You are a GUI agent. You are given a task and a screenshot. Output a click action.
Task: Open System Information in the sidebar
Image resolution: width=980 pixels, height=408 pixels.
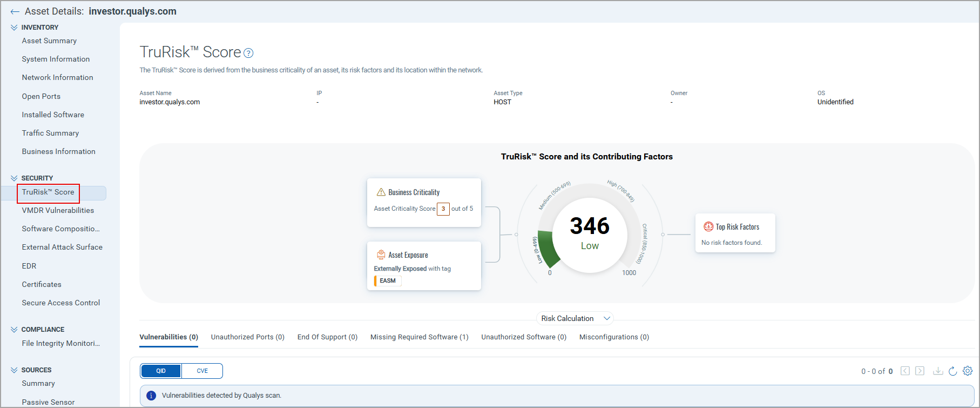point(56,59)
